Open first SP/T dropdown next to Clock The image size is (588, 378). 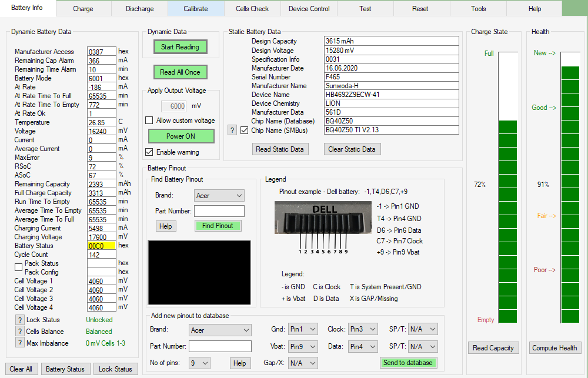[423, 329]
